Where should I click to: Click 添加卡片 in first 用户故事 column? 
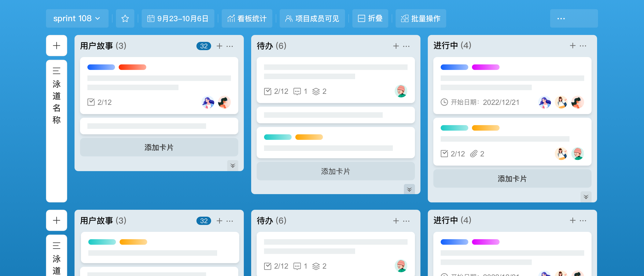click(x=159, y=147)
